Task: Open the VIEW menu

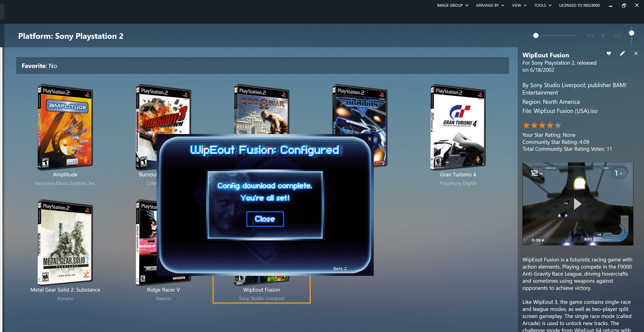Action: pos(519,5)
